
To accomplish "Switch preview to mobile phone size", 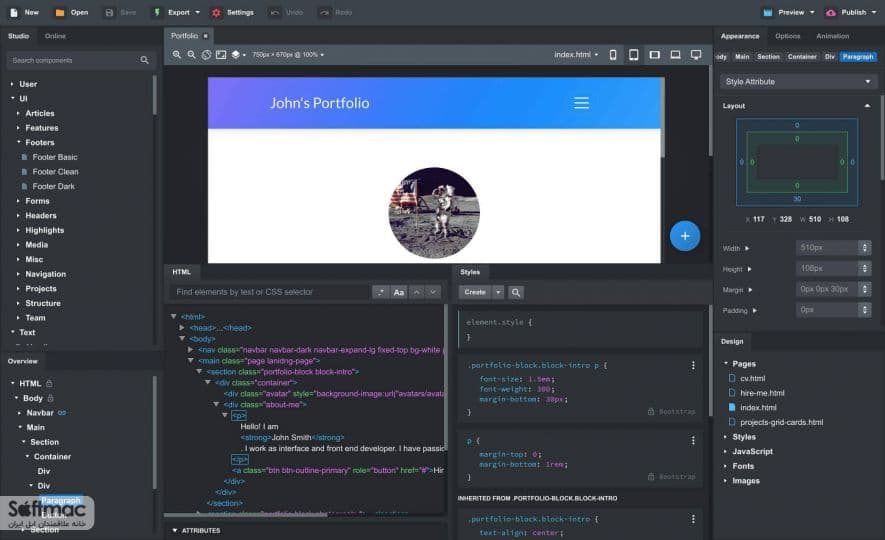I will 613,55.
